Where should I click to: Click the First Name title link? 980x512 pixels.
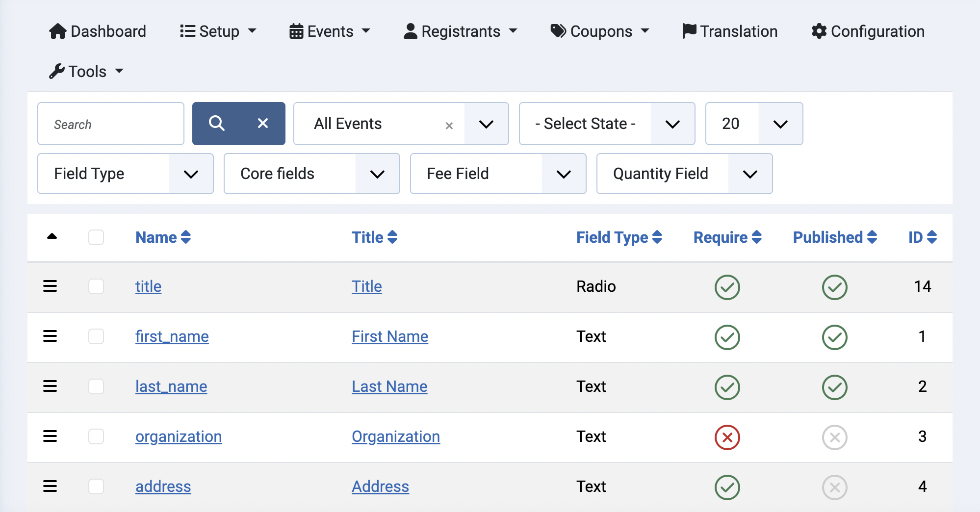[390, 336]
